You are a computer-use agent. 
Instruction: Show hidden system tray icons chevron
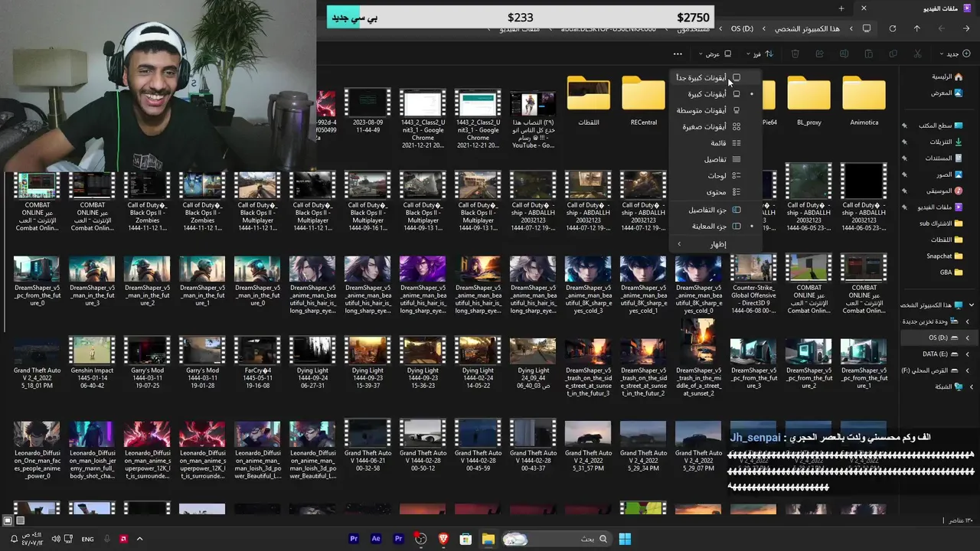[139, 539]
